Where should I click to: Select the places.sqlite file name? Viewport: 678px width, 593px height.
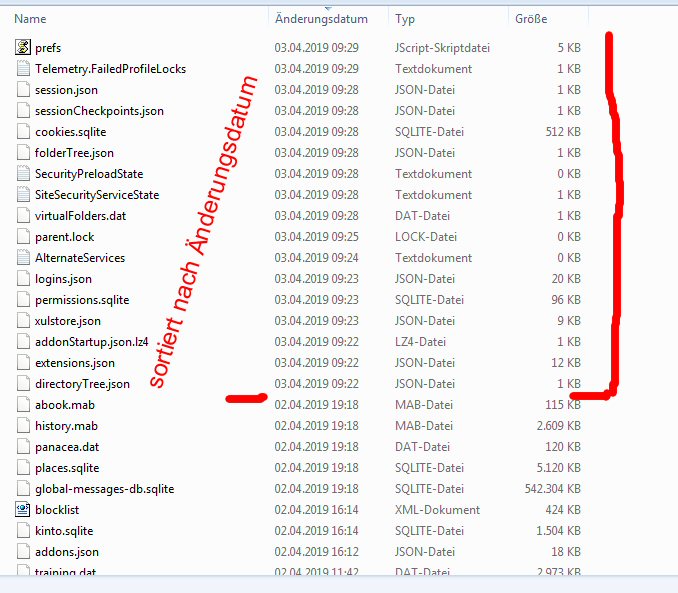(x=67, y=468)
